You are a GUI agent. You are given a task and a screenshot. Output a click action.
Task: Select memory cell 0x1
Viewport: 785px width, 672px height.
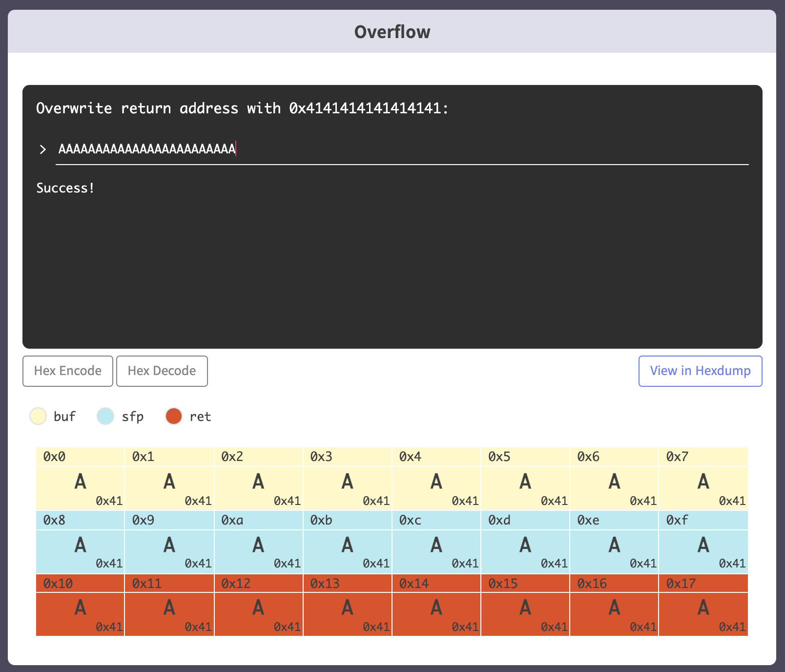[169, 479]
